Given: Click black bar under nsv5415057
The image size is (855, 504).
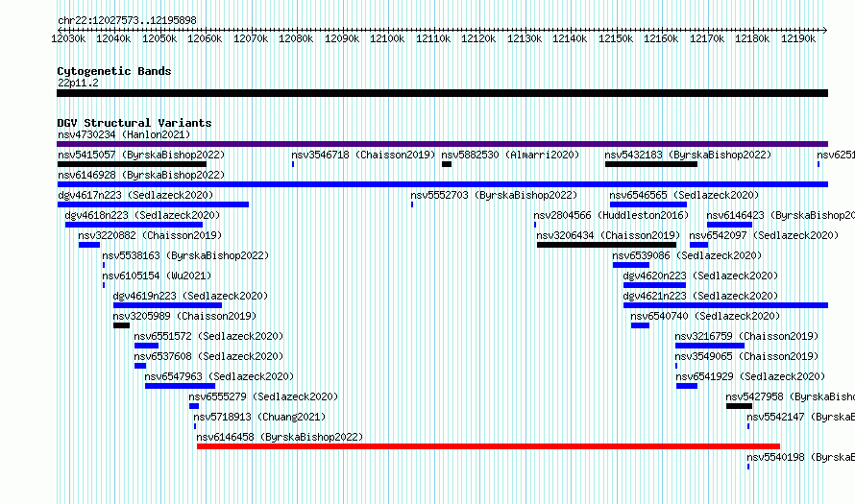Looking at the screenshot, I should (132, 164).
